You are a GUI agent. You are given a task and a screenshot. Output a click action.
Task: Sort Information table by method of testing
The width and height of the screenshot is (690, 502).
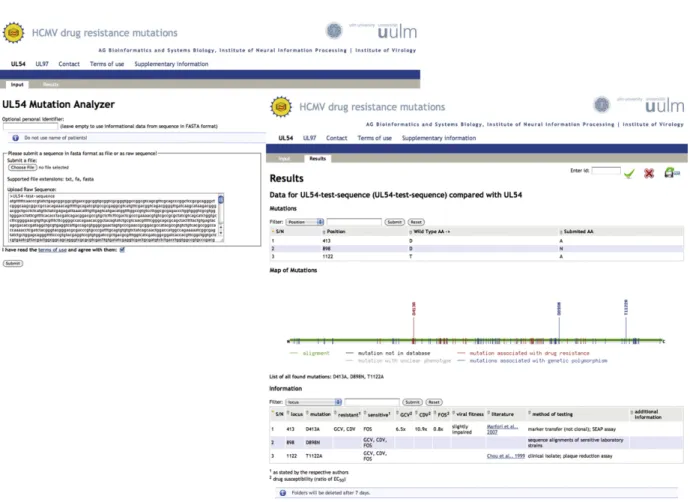551,414
